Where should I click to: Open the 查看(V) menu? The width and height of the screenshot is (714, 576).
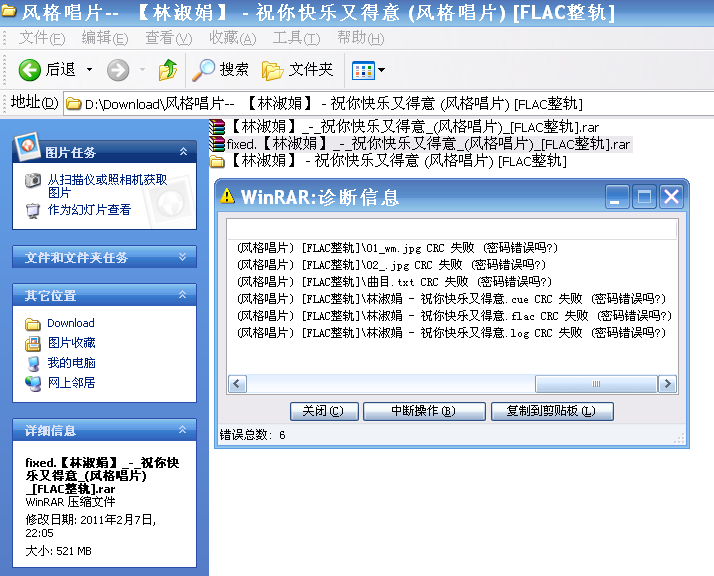pos(168,38)
